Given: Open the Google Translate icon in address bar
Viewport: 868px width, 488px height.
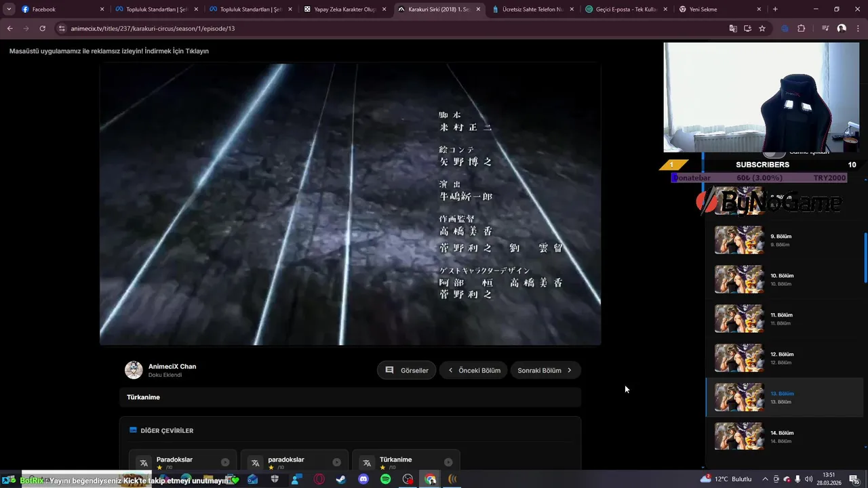Looking at the screenshot, I should click(x=733, y=28).
